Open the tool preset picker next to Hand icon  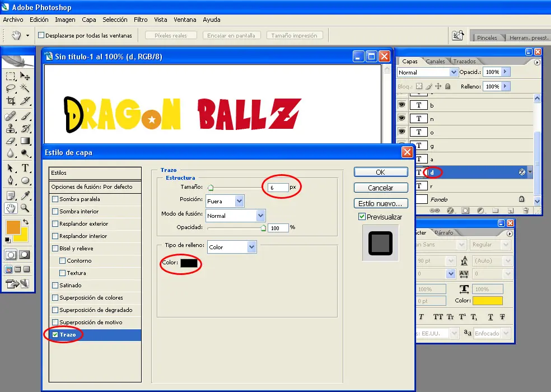(27, 35)
